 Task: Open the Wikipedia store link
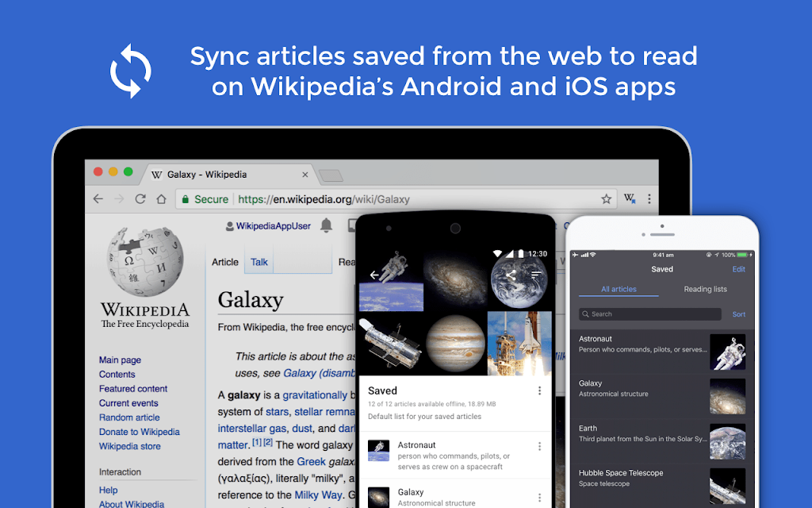(130, 446)
